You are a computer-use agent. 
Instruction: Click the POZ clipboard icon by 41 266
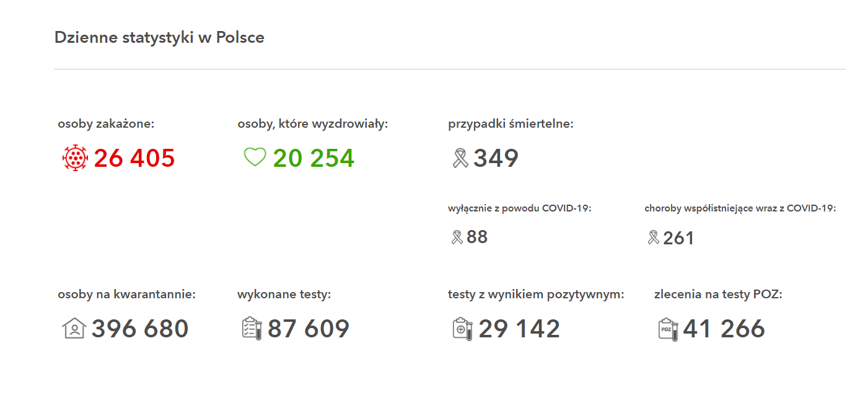click(x=668, y=328)
